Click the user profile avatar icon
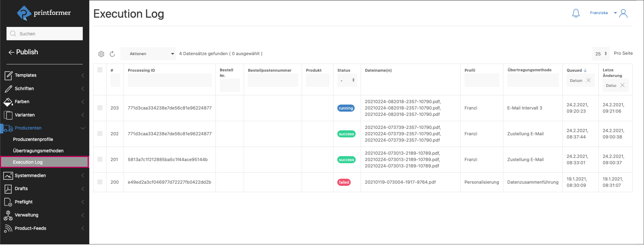644x251 pixels. tap(623, 14)
